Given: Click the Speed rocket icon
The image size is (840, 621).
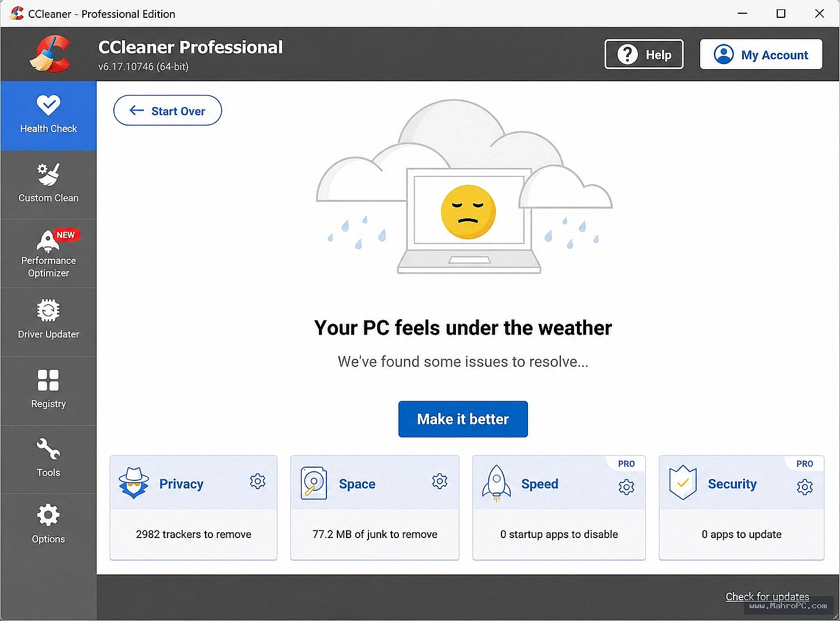Looking at the screenshot, I should (496, 483).
